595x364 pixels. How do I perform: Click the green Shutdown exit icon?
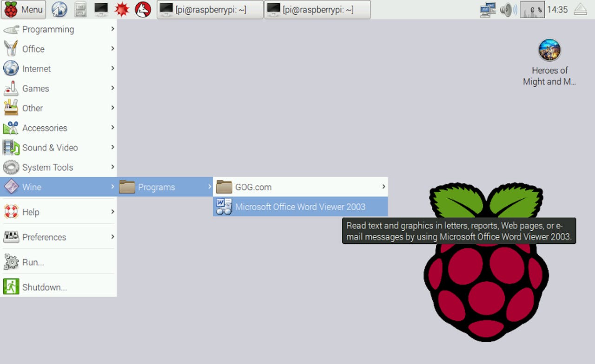tap(11, 287)
